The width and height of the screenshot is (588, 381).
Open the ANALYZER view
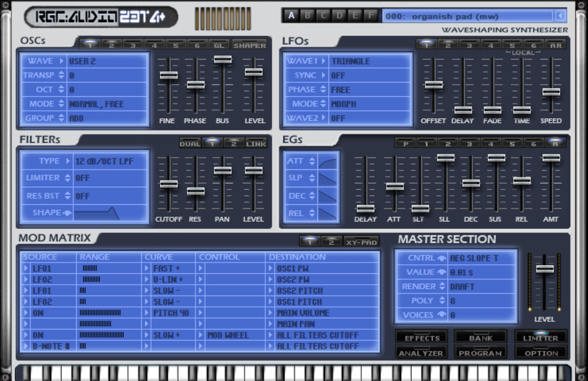[421, 352]
